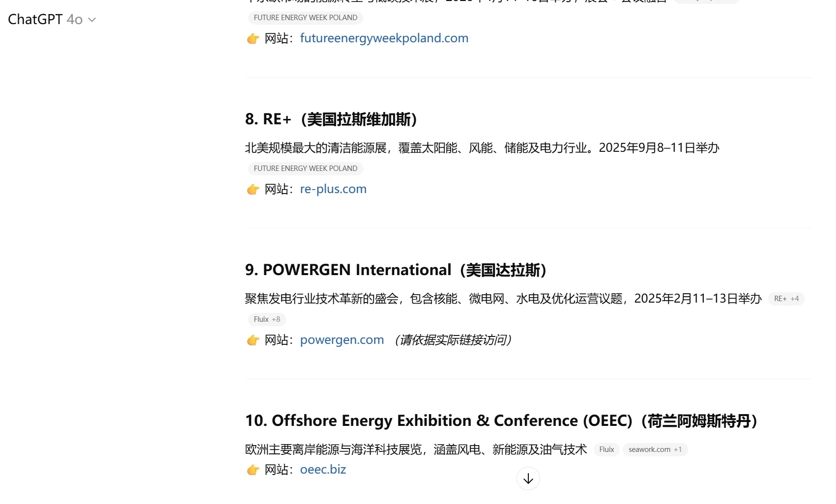Click pointing hand emoji beside re-plus.com

[253, 189]
